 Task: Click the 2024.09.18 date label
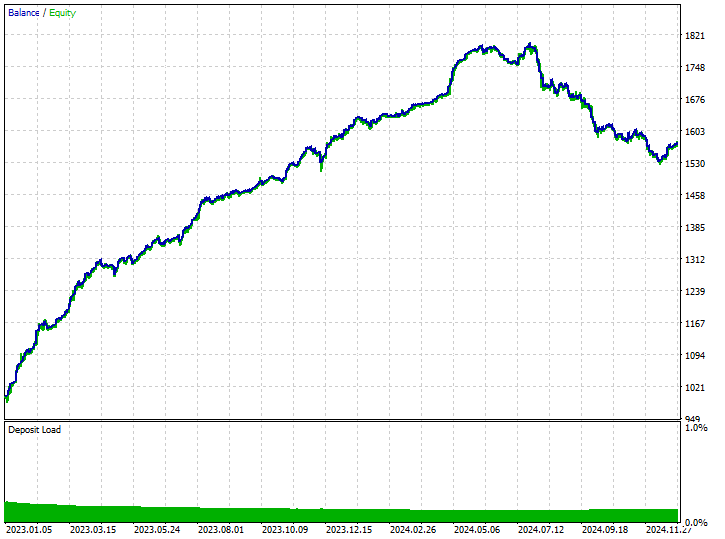point(605,529)
